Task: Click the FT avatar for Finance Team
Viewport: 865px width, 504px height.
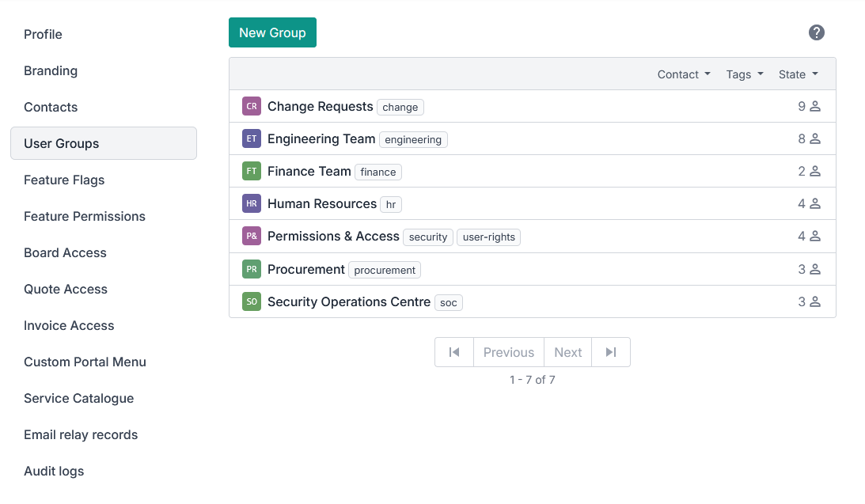Action: tap(251, 171)
